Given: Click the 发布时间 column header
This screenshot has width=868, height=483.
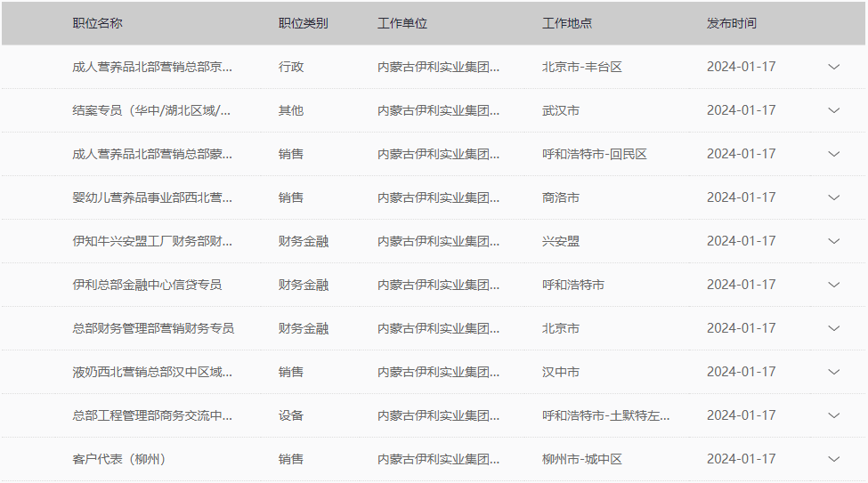Looking at the screenshot, I should (732, 23).
